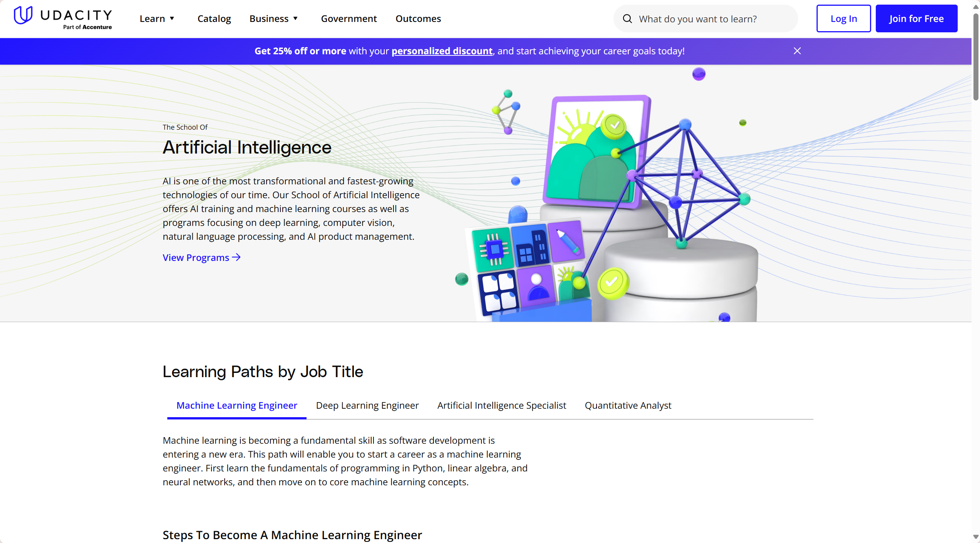Click the search magnifier icon

click(x=627, y=18)
